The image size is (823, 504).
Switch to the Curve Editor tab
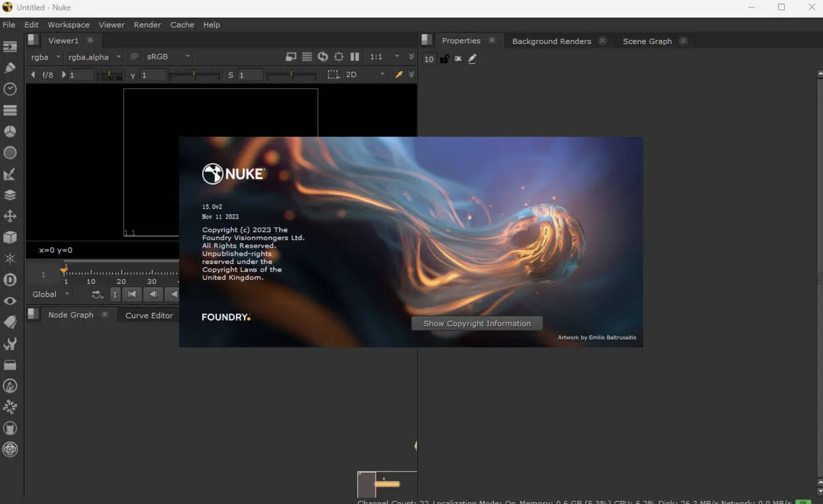(x=148, y=315)
